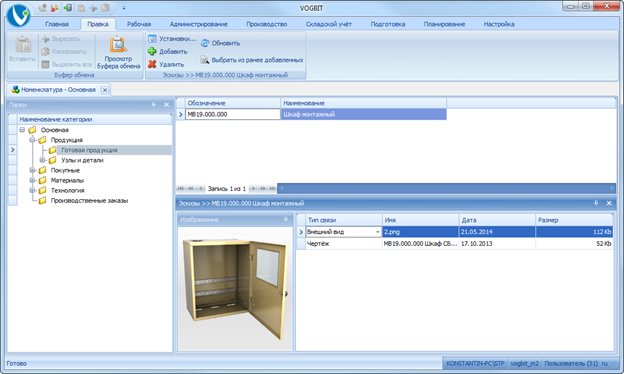624x374 pixels.
Task: Switch to the Главная ribbon tab
Action: click(x=57, y=24)
